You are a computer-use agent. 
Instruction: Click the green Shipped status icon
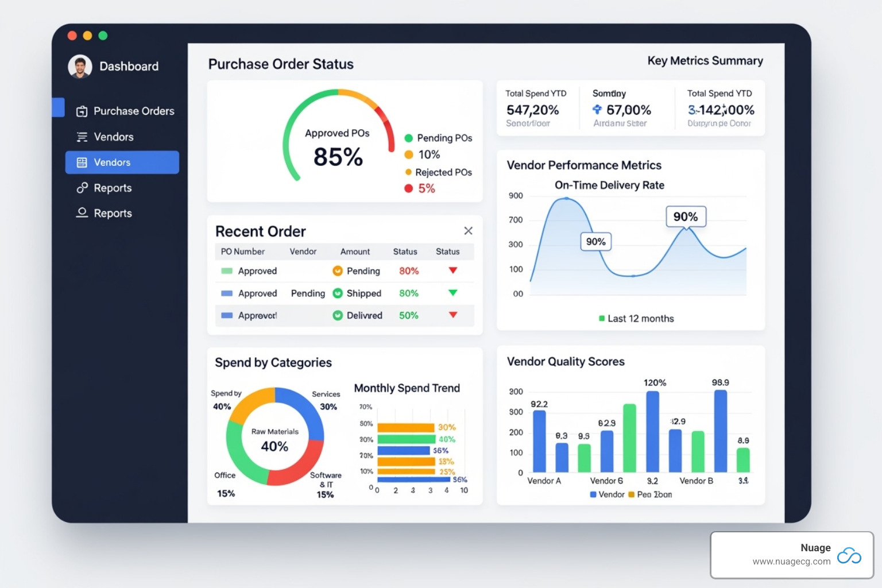point(338,293)
